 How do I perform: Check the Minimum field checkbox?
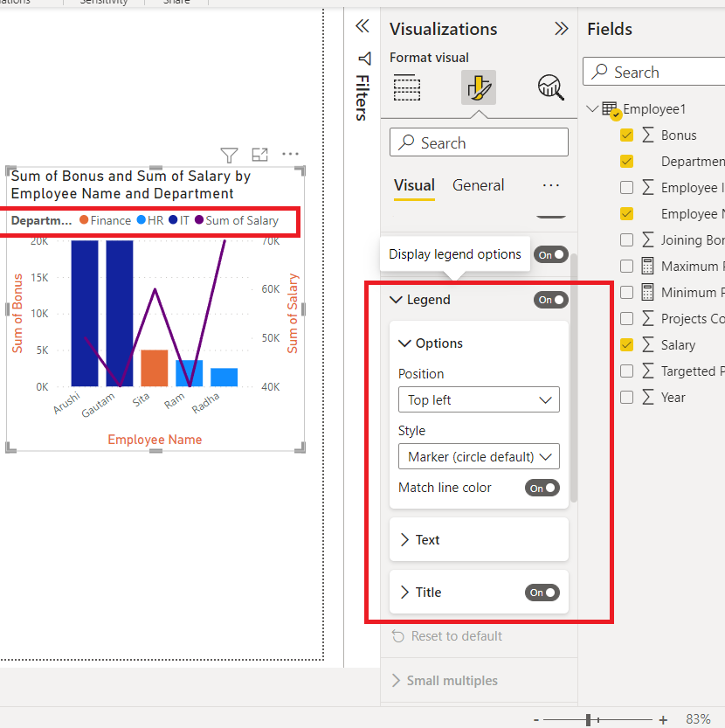click(626, 292)
